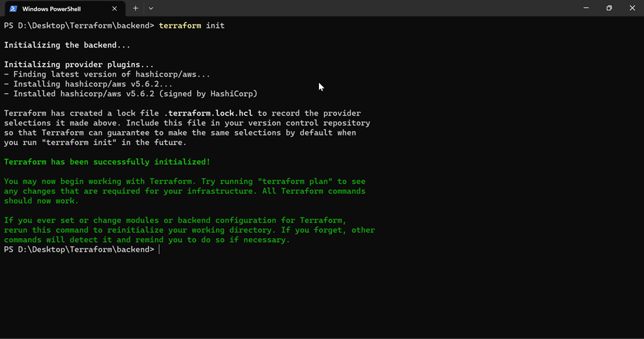Click the PowerShell icon in the tab
The width and height of the screenshot is (644, 339).
pos(13,9)
